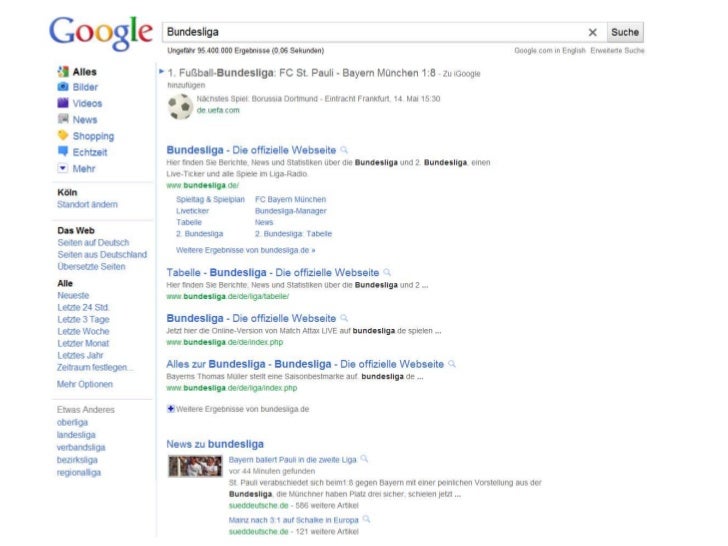Clear the search box with the X icon
This screenshot has width=728, height=546.
click(592, 32)
